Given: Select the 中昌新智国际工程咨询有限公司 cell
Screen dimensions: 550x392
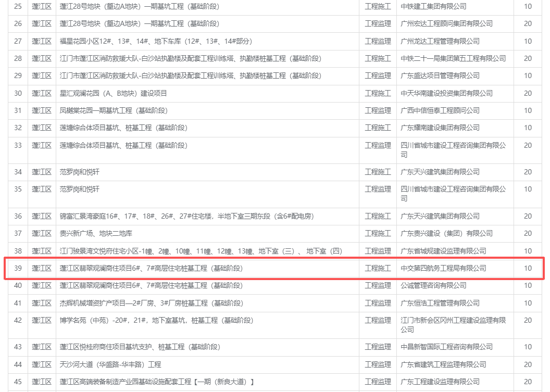Looking at the screenshot, I should coord(446,347).
